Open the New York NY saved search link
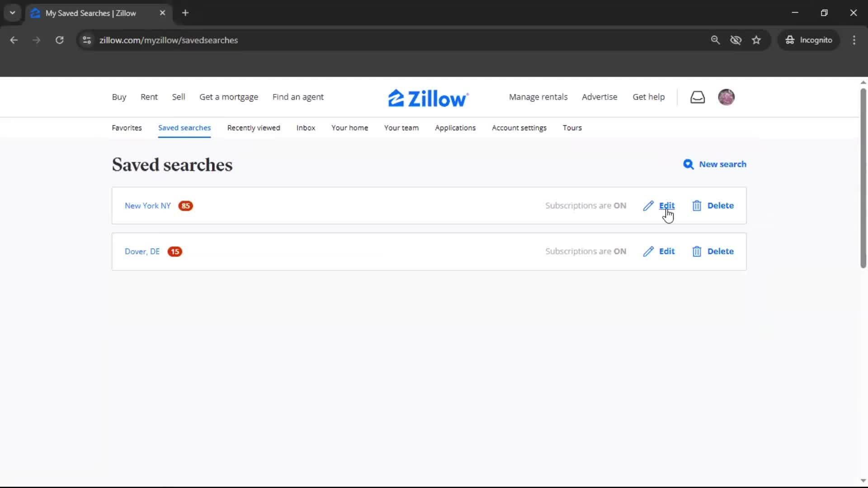 point(147,206)
